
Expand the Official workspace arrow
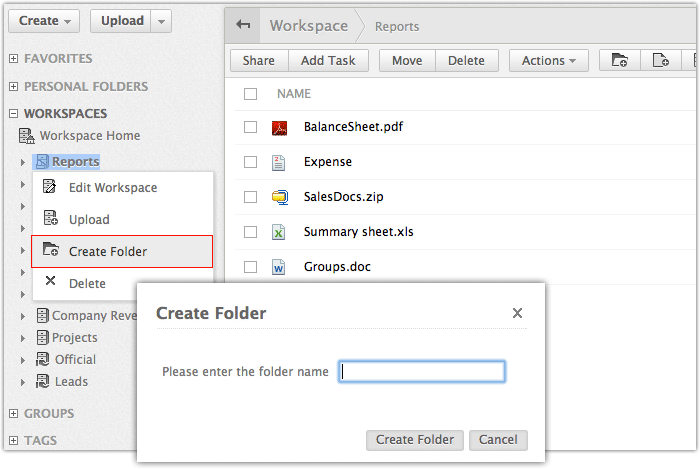point(23,360)
